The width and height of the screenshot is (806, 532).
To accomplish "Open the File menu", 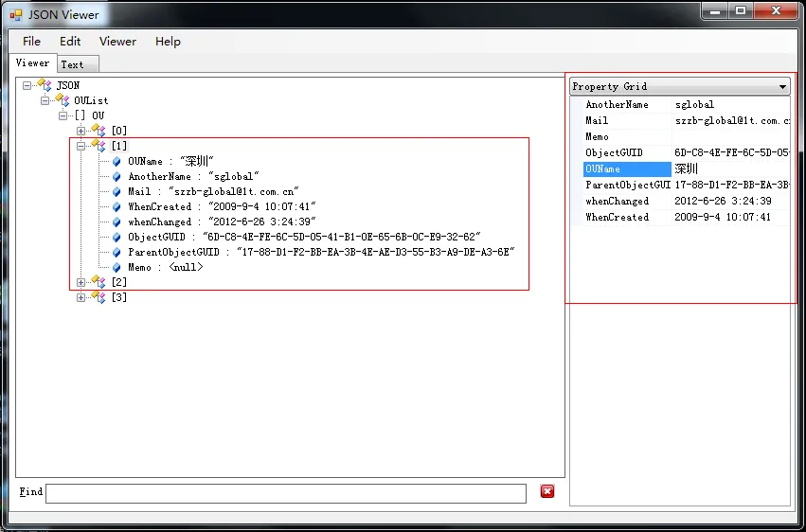I will point(31,41).
